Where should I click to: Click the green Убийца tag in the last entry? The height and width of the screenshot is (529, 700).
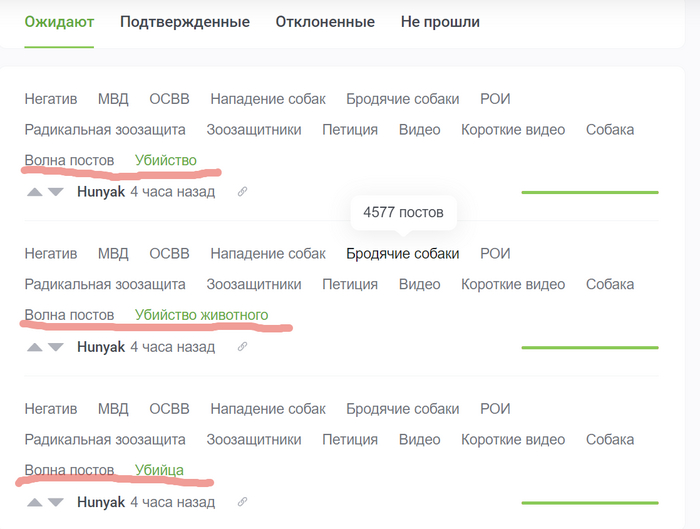[x=159, y=470]
